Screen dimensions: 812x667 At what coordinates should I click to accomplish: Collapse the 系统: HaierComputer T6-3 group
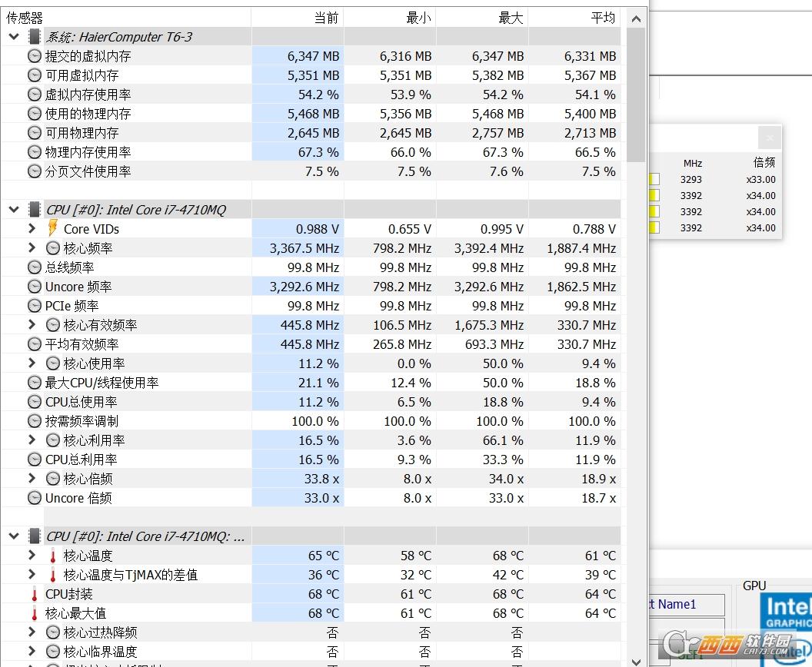(14, 37)
